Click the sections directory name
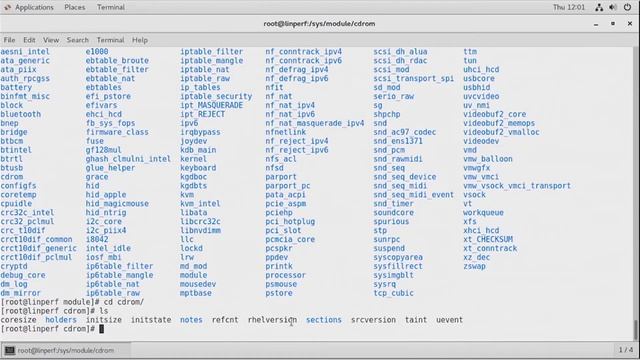The image size is (640, 360). [324, 320]
